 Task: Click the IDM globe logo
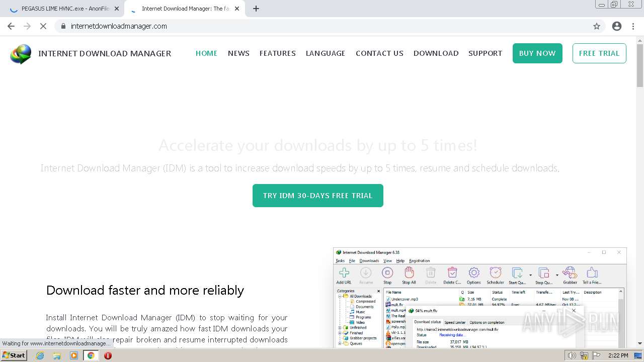click(x=21, y=54)
